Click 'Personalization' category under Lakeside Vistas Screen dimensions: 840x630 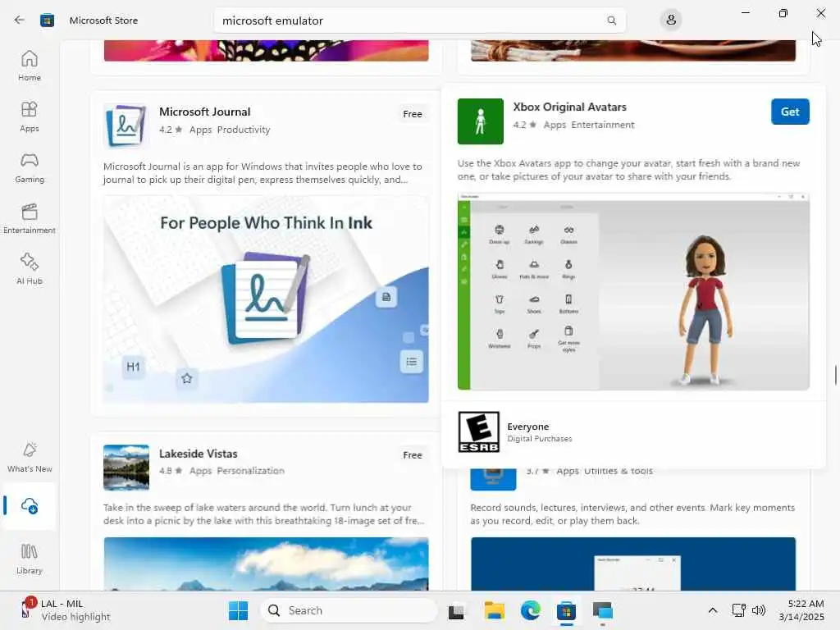tap(251, 471)
